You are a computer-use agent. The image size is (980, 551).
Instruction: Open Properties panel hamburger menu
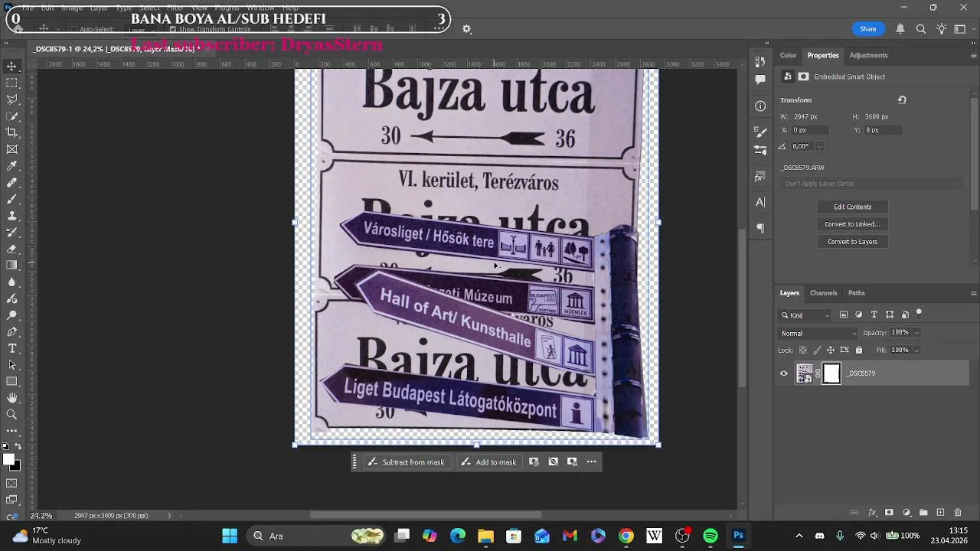click(x=974, y=55)
